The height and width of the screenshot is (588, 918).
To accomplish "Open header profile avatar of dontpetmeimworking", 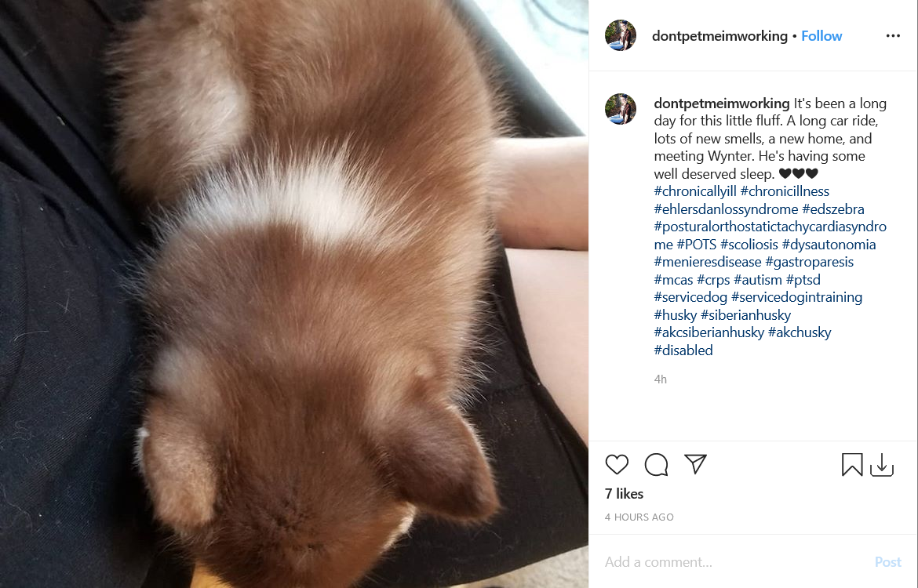I will [621, 36].
